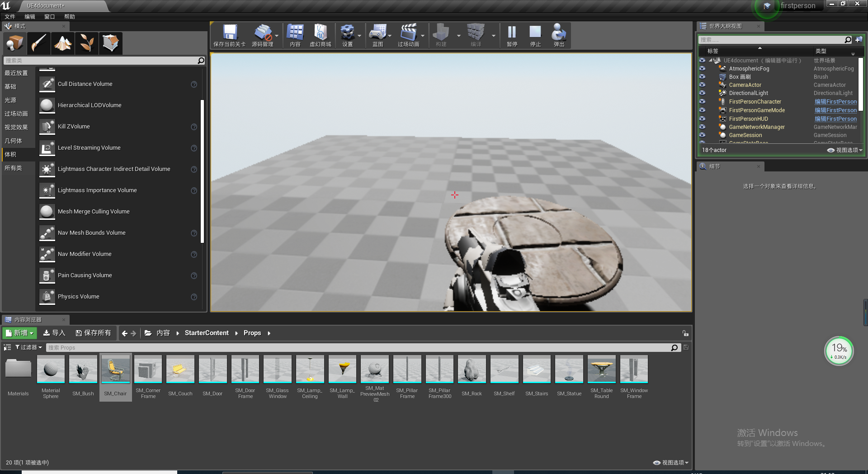Open the 帮助 menu
868x474 pixels.
pos(70,17)
